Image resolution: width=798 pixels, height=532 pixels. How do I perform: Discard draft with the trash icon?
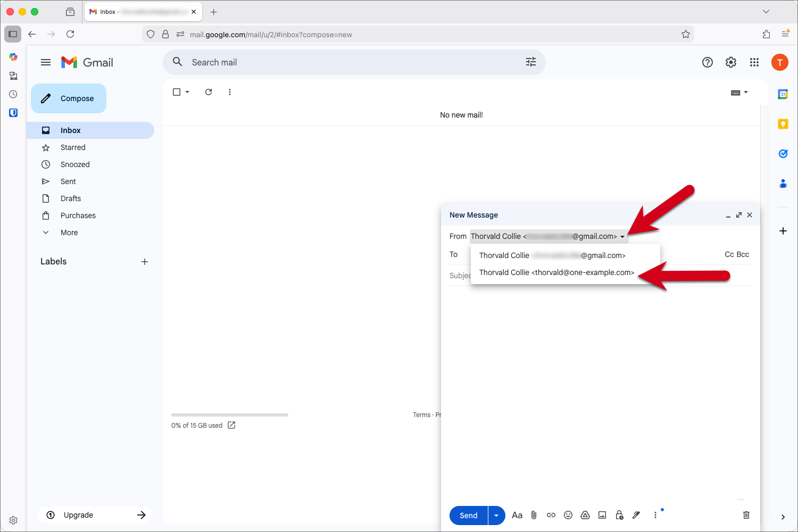click(746, 515)
